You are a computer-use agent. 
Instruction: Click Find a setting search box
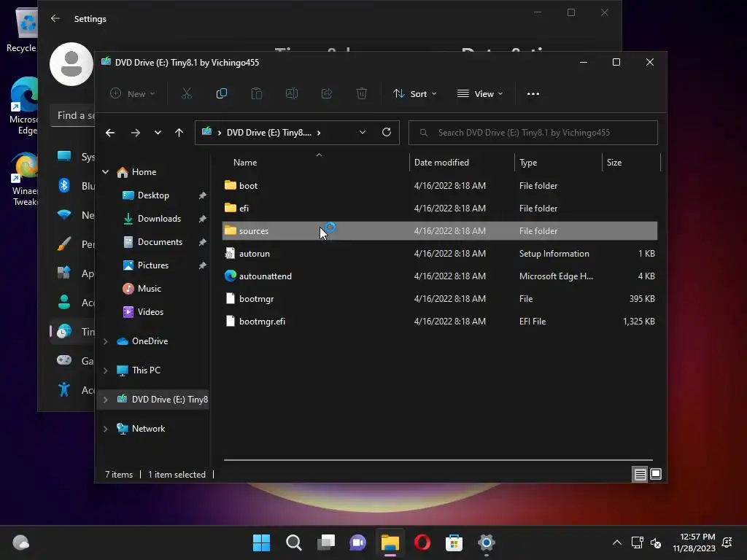pos(73,115)
